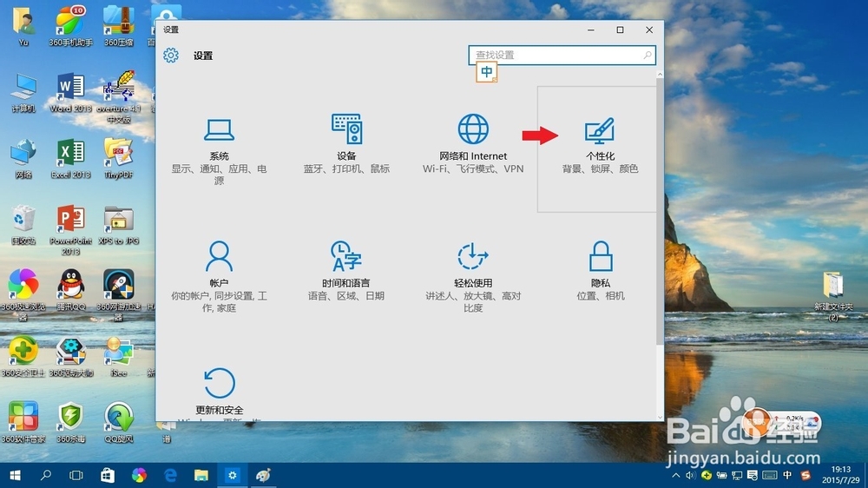
Task: Select the 360安全卫士 desktop shortcut
Action: tap(23, 356)
